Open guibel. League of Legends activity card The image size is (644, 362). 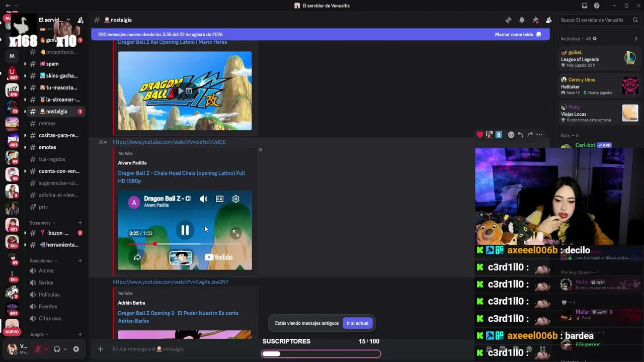point(599,59)
